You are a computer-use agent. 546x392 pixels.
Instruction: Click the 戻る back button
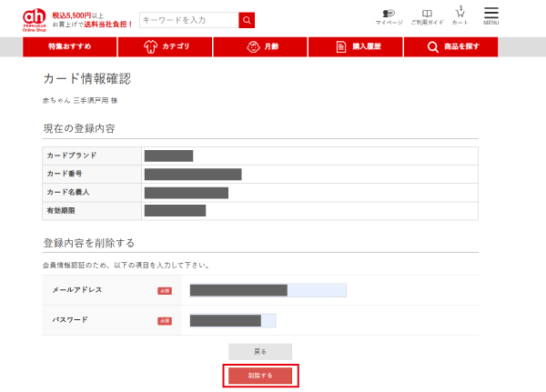pos(260,352)
